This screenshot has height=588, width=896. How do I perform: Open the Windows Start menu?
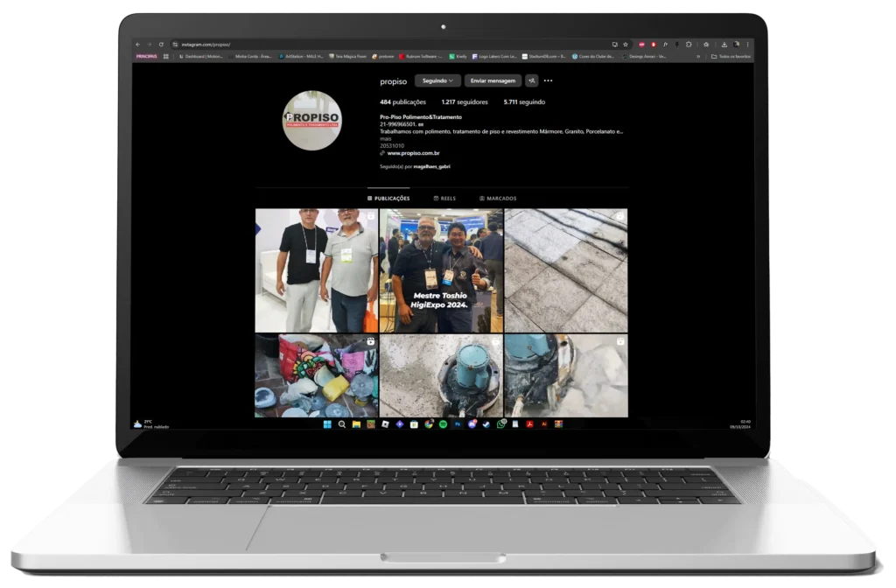[327, 424]
